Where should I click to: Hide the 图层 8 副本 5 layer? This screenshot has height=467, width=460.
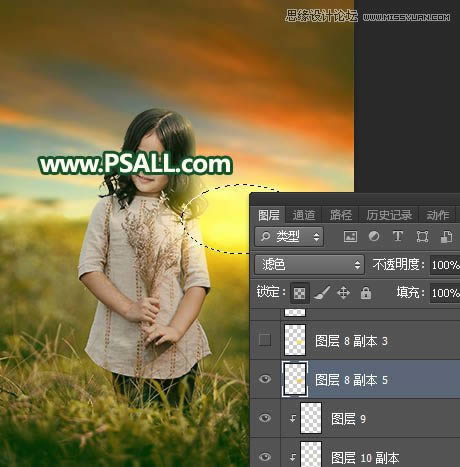pyautogui.click(x=265, y=379)
